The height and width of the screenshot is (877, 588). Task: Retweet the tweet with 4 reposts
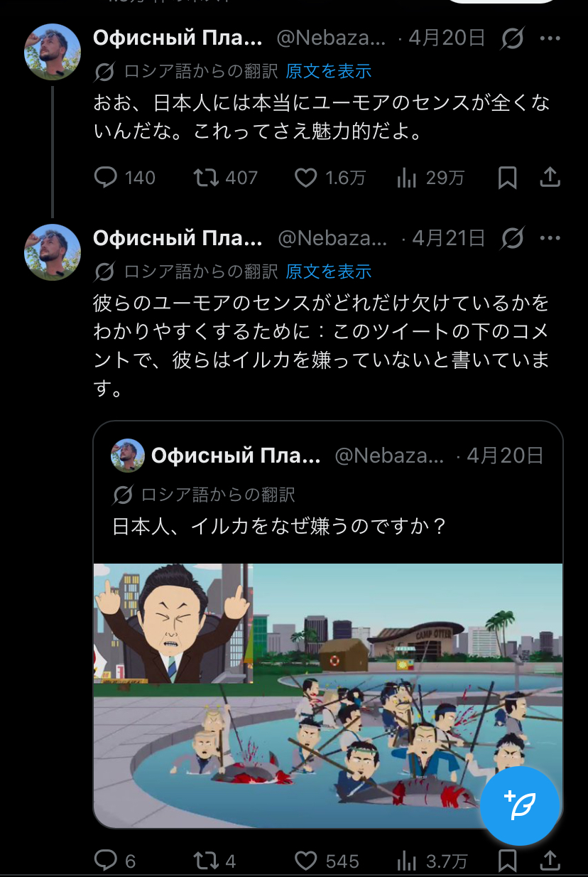tap(207, 861)
